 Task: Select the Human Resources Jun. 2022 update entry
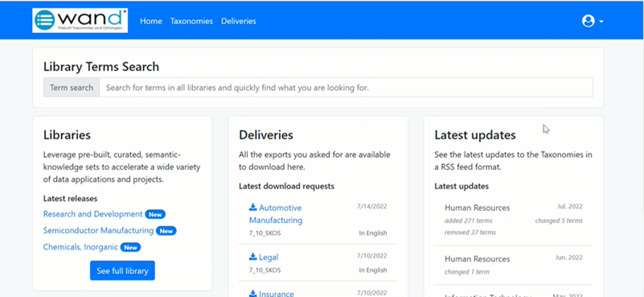pos(514,266)
